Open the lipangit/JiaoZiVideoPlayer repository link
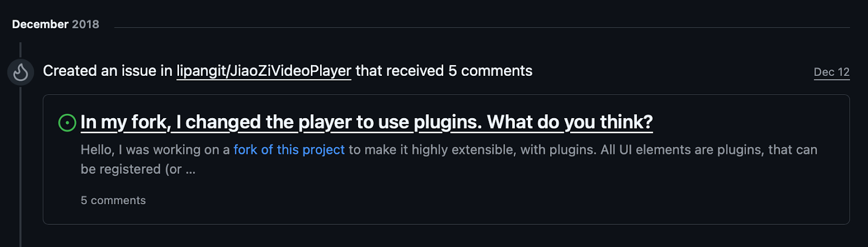Image resolution: width=868 pixels, height=247 pixels. [264, 71]
